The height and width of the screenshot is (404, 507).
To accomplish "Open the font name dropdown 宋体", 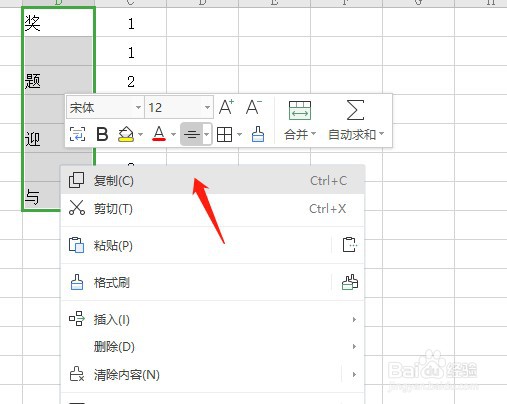I will (138, 107).
